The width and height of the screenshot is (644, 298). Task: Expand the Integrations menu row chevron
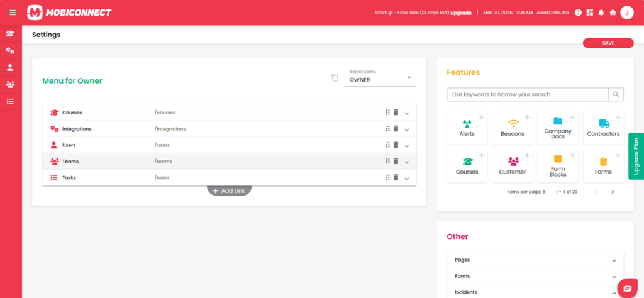click(x=407, y=130)
